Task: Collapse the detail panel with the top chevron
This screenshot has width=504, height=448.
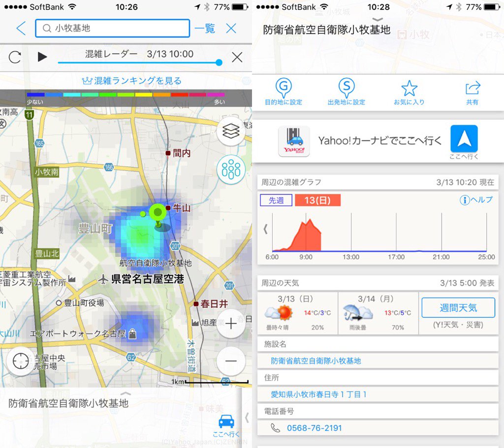Action: (378, 19)
